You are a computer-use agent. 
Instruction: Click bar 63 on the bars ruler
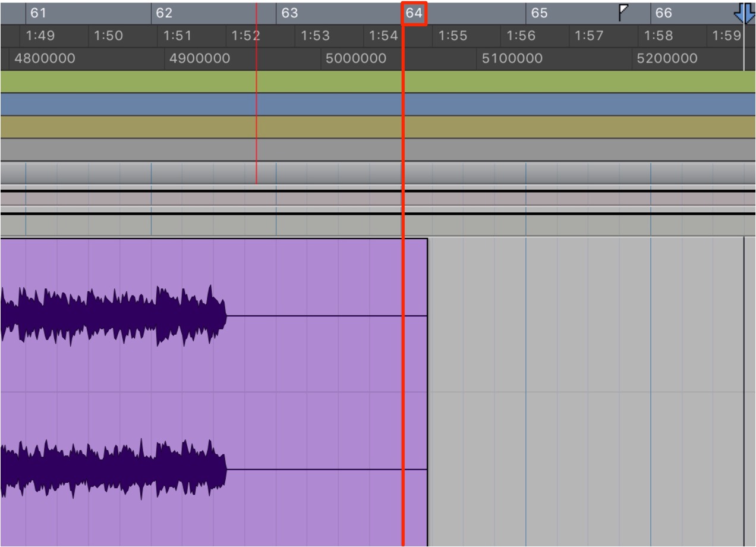289,13
